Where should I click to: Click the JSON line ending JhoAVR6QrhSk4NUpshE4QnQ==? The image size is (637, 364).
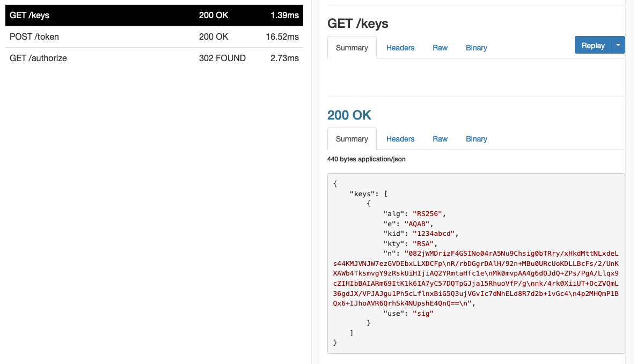click(402, 303)
